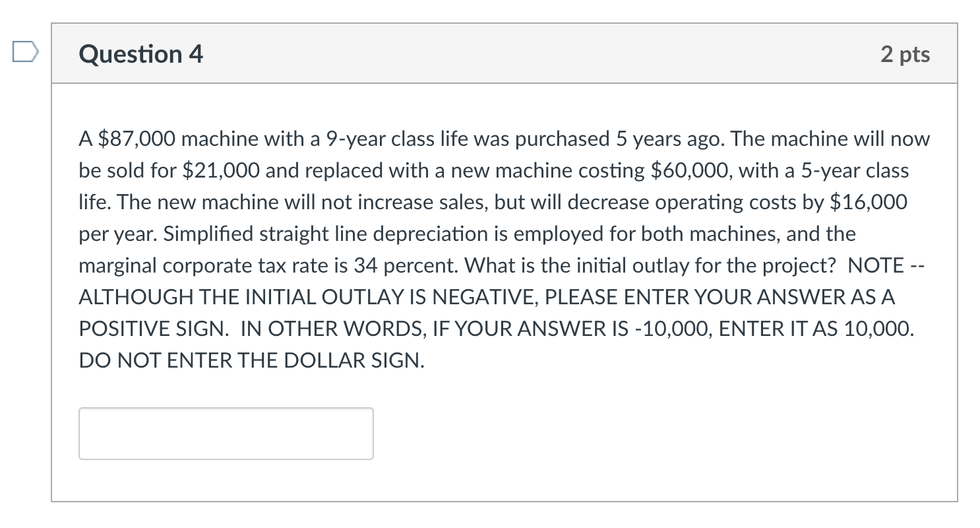Select the NOTE instruction text
The height and width of the screenshot is (528, 980).
pos(495,312)
